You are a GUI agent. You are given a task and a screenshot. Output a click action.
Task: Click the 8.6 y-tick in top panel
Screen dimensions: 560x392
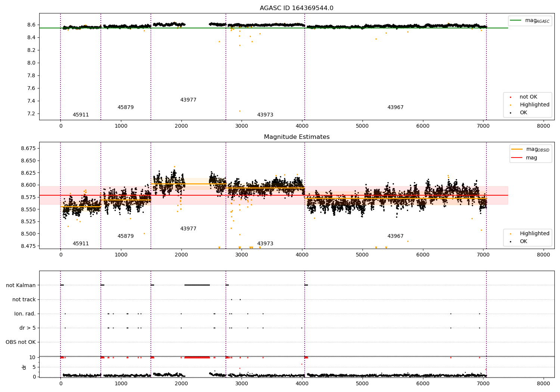(31, 25)
